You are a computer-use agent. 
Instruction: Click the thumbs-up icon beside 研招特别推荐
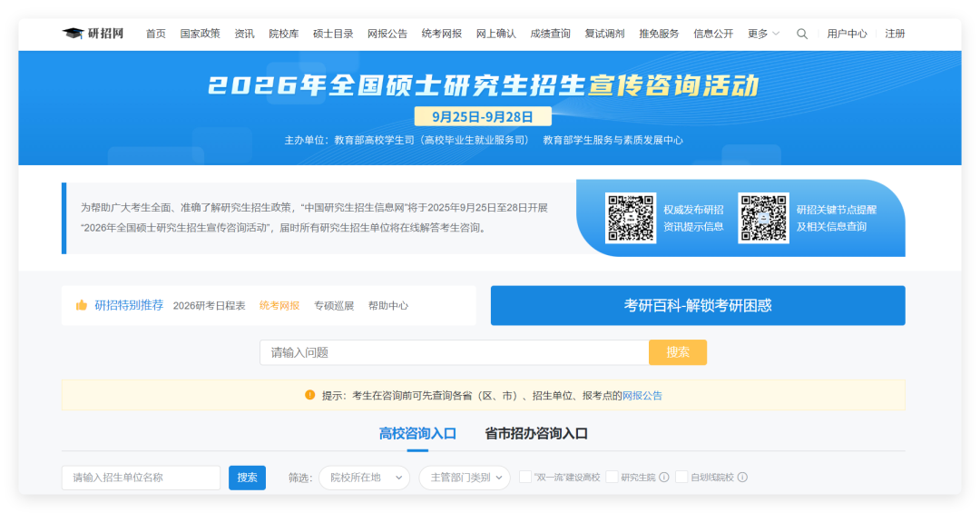[x=82, y=305]
